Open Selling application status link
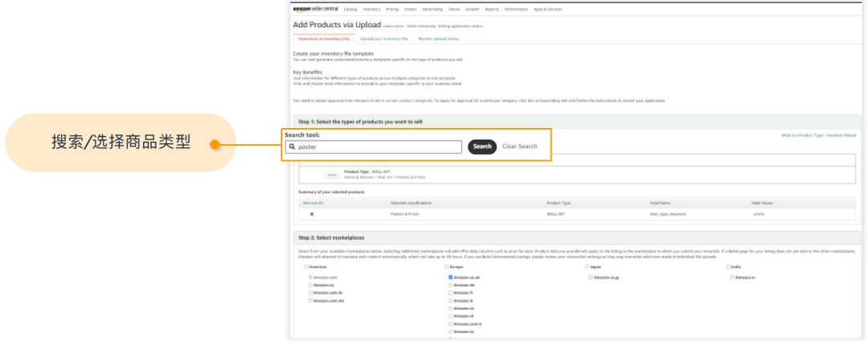 (x=460, y=26)
